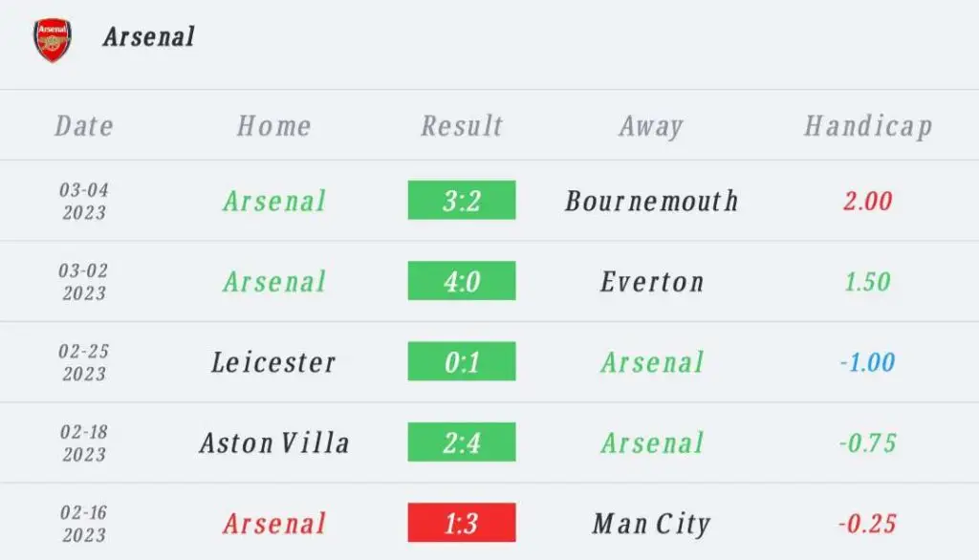This screenshot has width=979, height=560.
Task: Open the Bournemouth team link
Action: 651,201
